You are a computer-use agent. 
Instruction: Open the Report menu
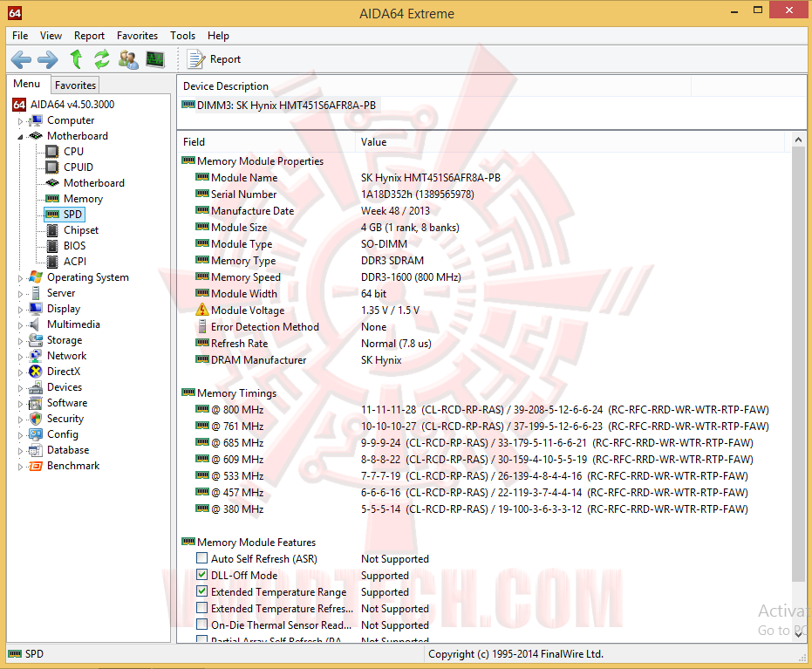[x=89, y=36]
